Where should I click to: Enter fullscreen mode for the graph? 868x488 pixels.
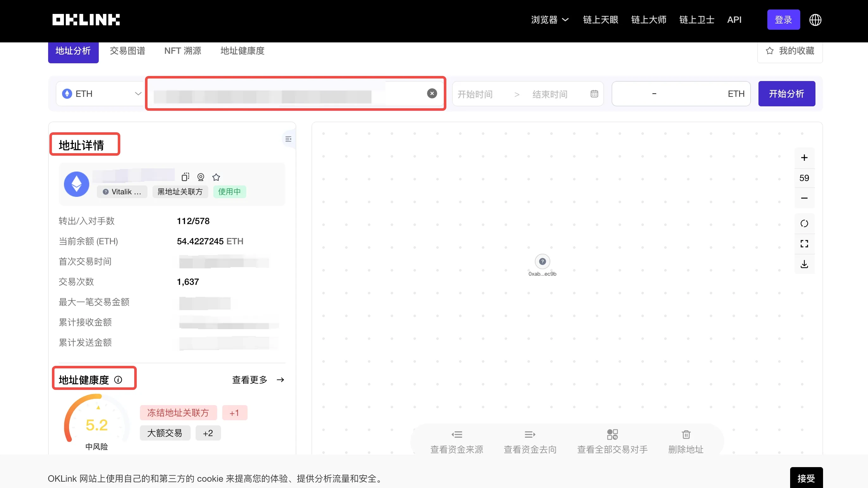pyautogui.click(x=805, y=243)
